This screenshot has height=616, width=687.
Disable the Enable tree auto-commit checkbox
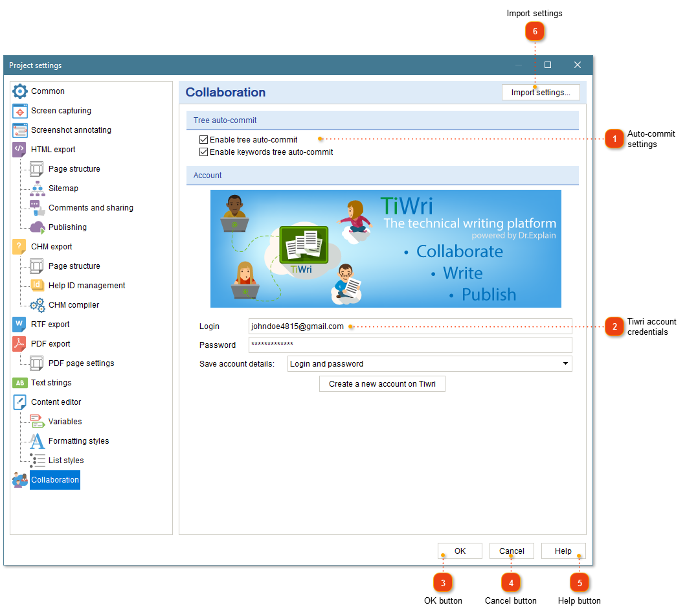point(203,139)
